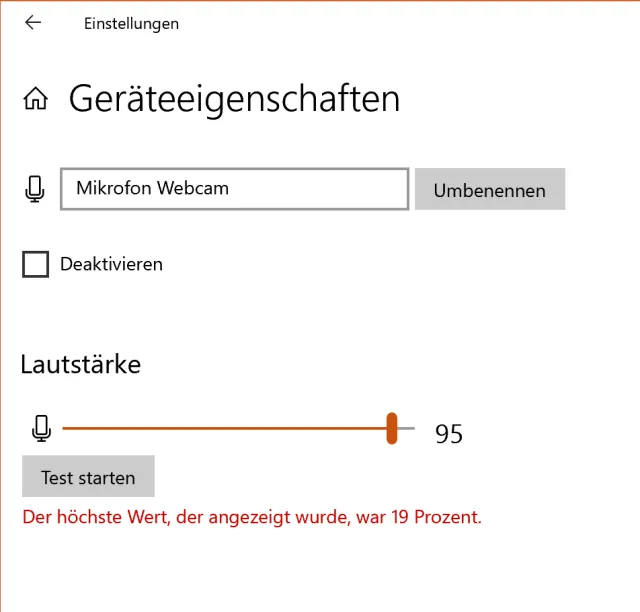The width and height of the screenshot is (640, 612).
Task: Click the word Mikrofon in name field
Action: click(113, 188)
